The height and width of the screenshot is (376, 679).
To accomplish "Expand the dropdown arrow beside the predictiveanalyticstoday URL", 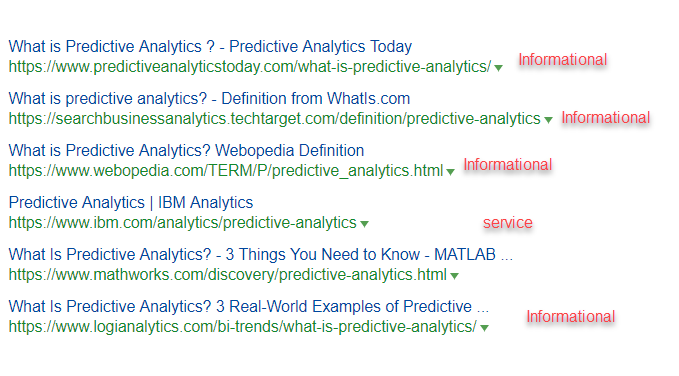I will click(498, 68).
